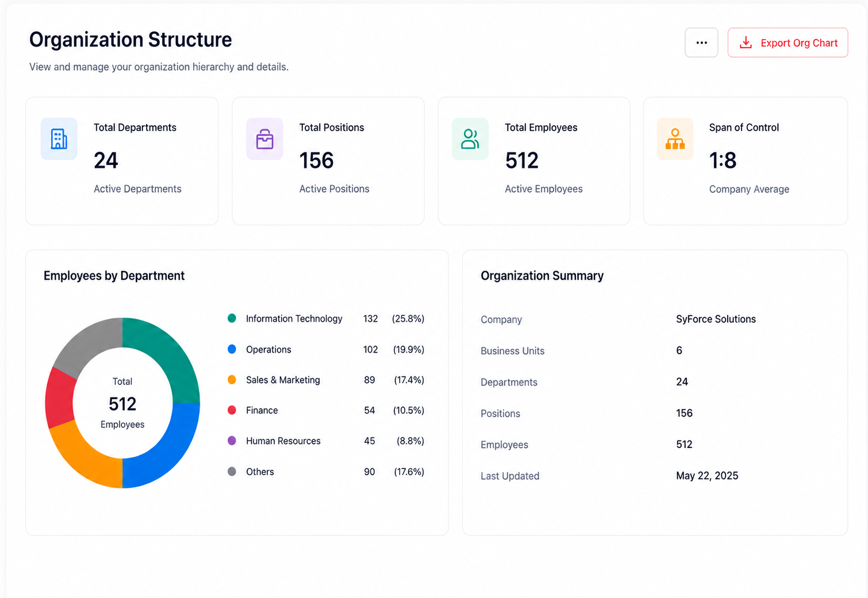The image size is (868, 598).
Task: Click the hierarchy icon in Span of Control card
Action: coord(675,139)
